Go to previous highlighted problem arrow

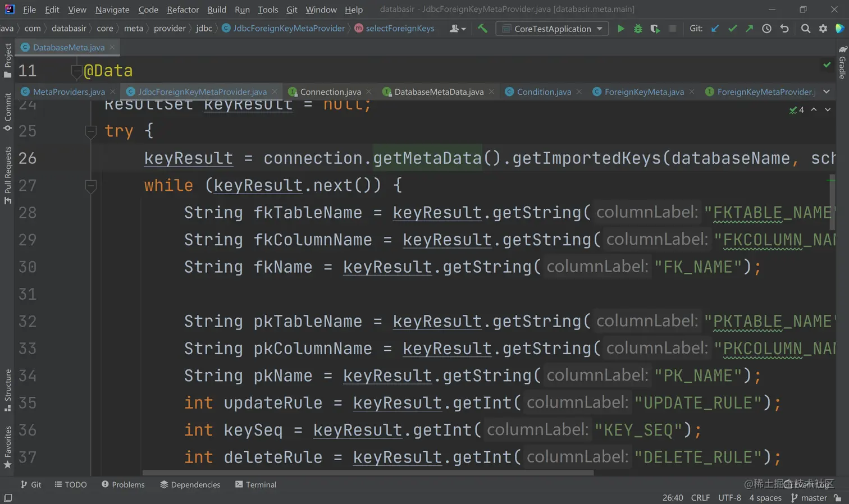tap(814, 109)
